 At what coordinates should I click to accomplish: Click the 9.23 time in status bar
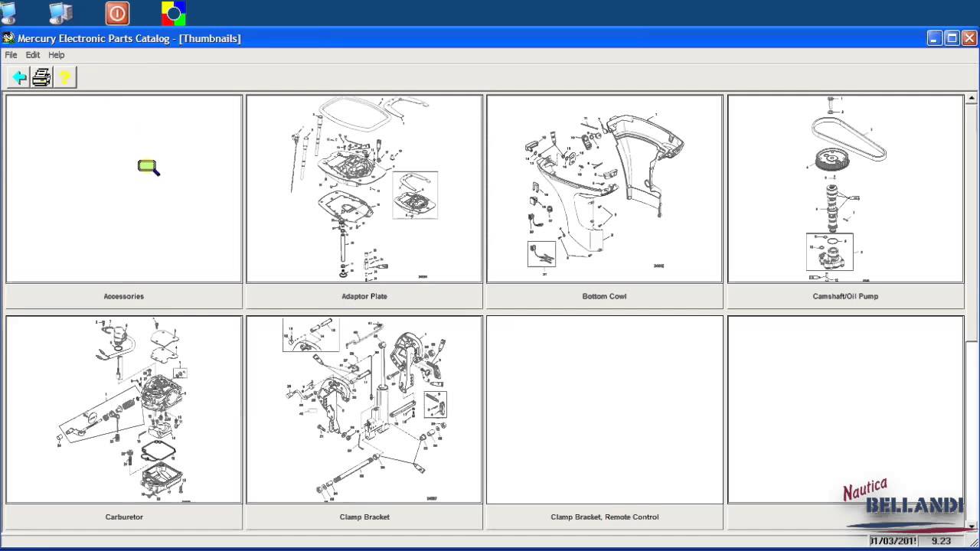[941, 541]
